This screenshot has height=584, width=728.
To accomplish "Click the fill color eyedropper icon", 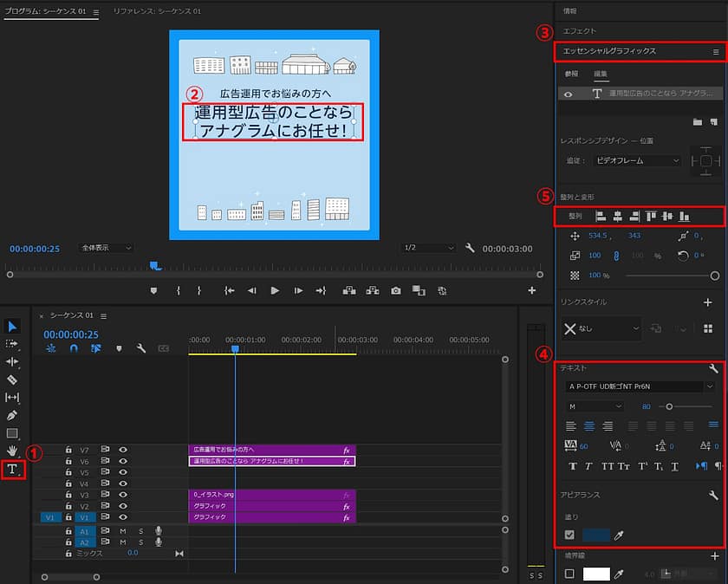I will click(619, 535).
